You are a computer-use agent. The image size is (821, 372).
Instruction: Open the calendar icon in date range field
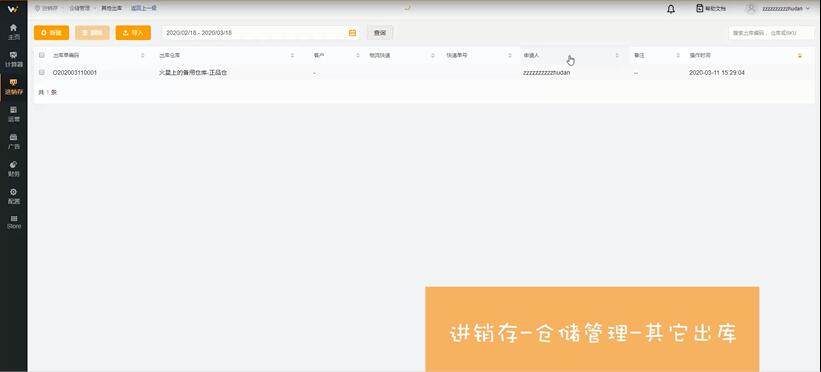pos(352,33)
